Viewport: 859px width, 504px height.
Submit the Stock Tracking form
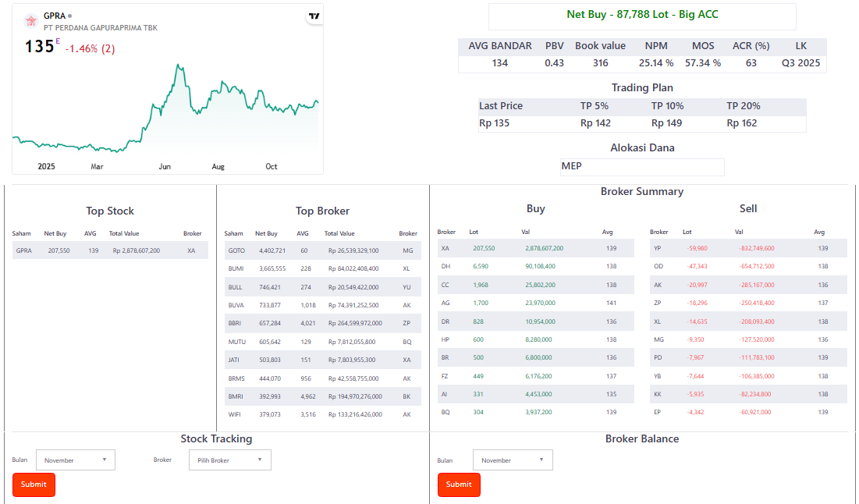coord(34,484)
